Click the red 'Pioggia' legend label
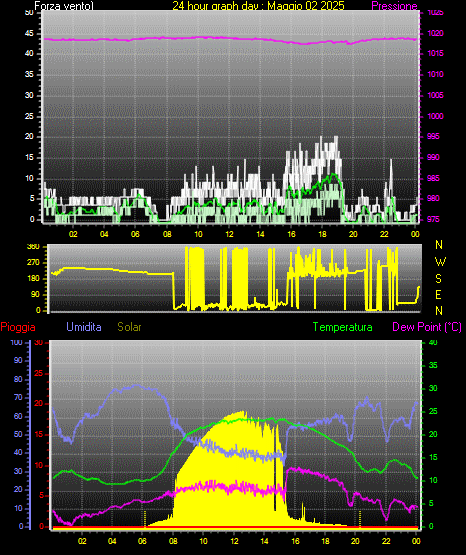Screen dimensions: 466x555 pyautogui.click(x=18, y=327)
